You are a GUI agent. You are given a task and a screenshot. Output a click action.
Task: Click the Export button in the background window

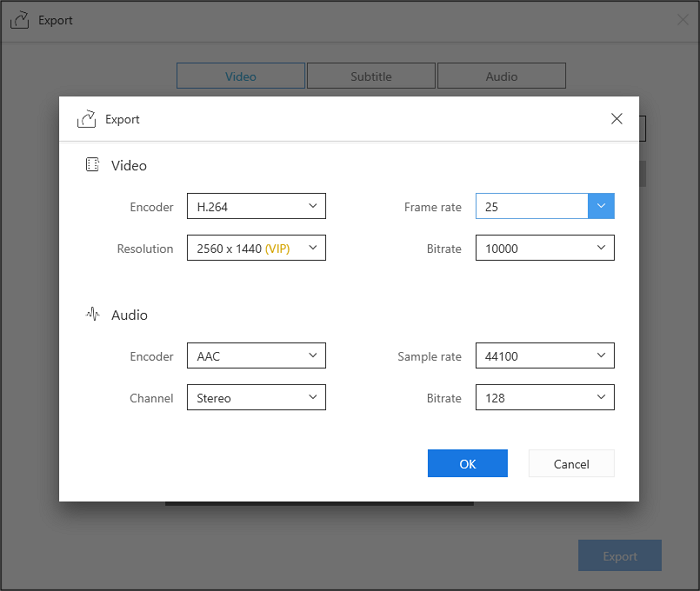coord(620,556)
